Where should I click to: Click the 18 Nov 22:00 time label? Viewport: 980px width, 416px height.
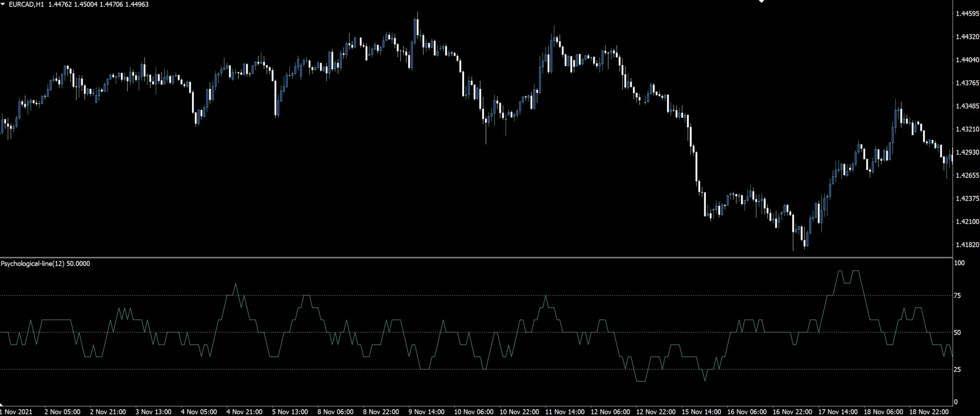tap(928, 412)
